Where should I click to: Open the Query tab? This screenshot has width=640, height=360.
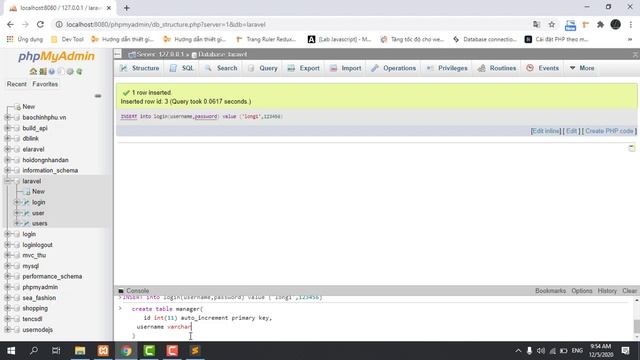262,68
